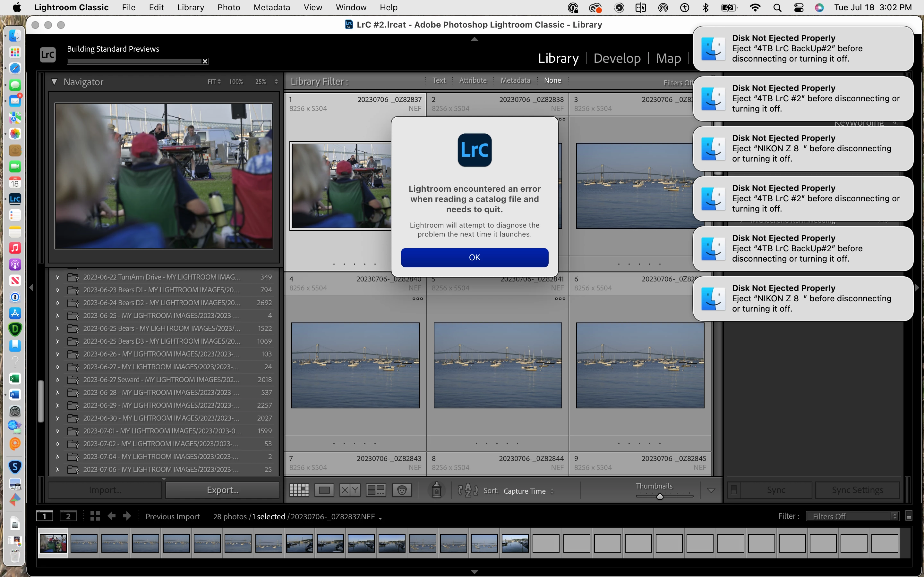Open People view face icon
924x577 pixels.
(x=402, y=490)
